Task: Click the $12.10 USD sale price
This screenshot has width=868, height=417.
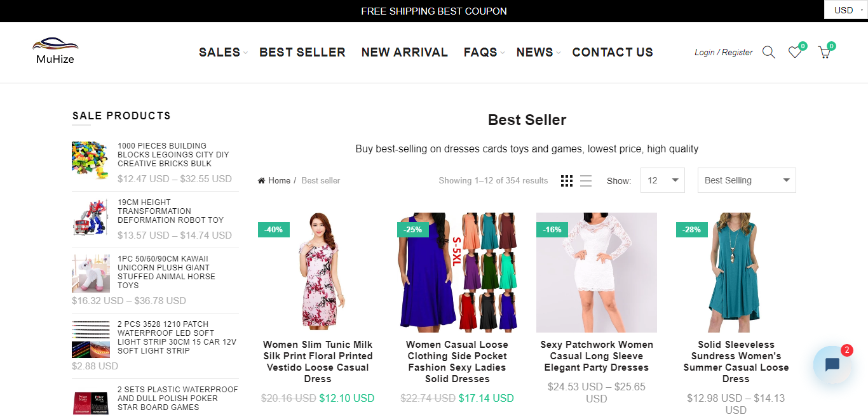Action: (x=347, y=398)
